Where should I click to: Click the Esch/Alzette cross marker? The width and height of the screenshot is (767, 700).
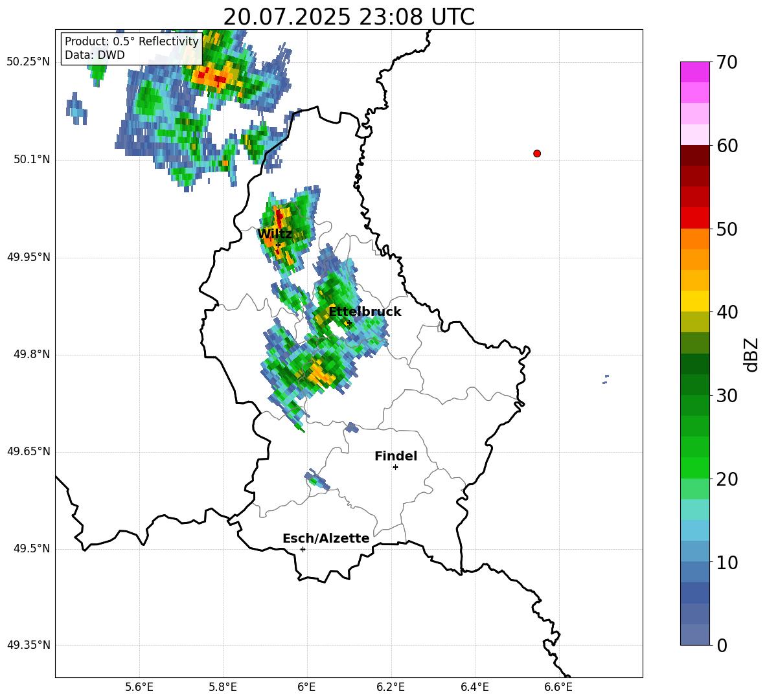(303, 549)
